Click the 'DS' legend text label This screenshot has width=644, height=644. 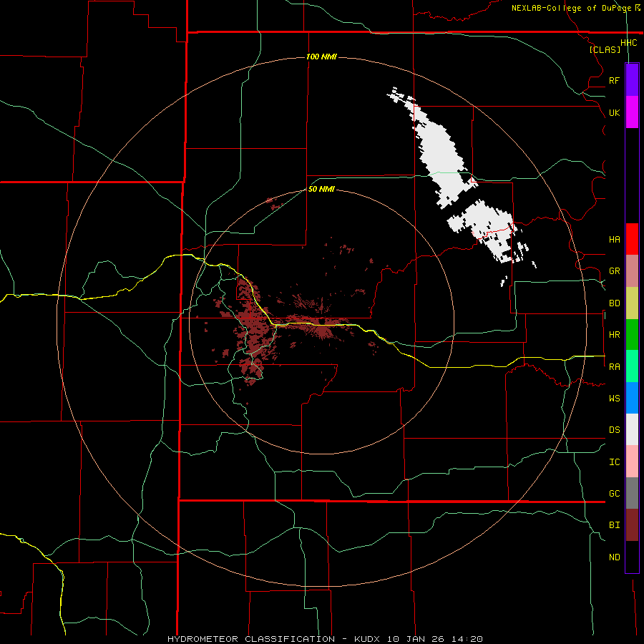[x=614, y=430]
